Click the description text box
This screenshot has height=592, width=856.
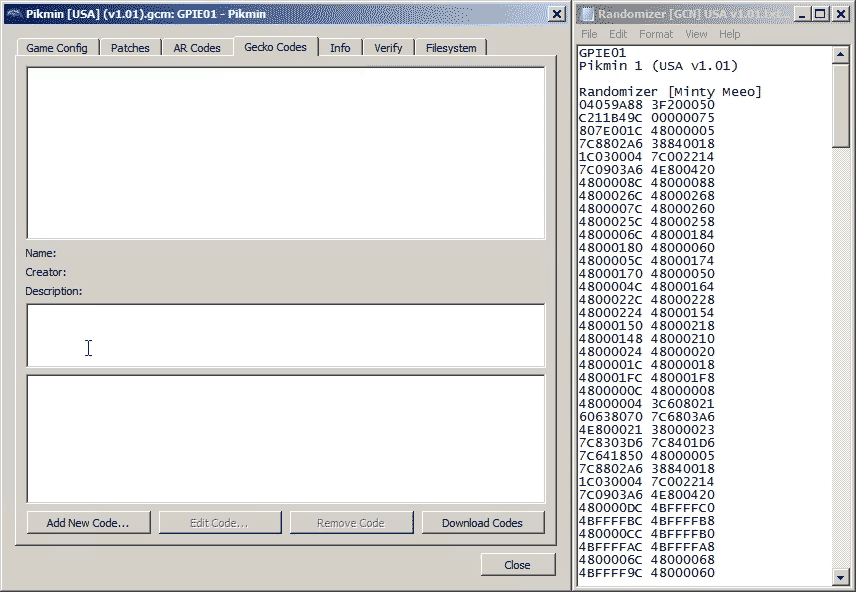point(286,335)
